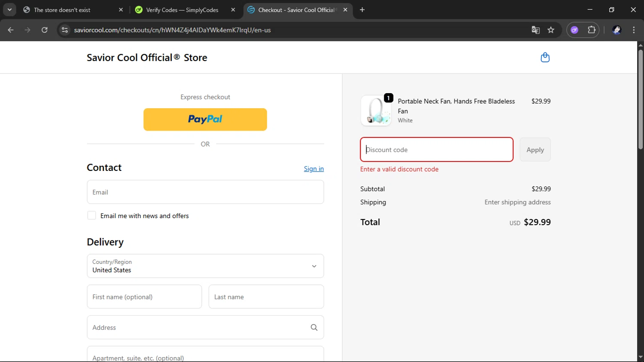Pay with the PayPal express button

pos(205,119)
